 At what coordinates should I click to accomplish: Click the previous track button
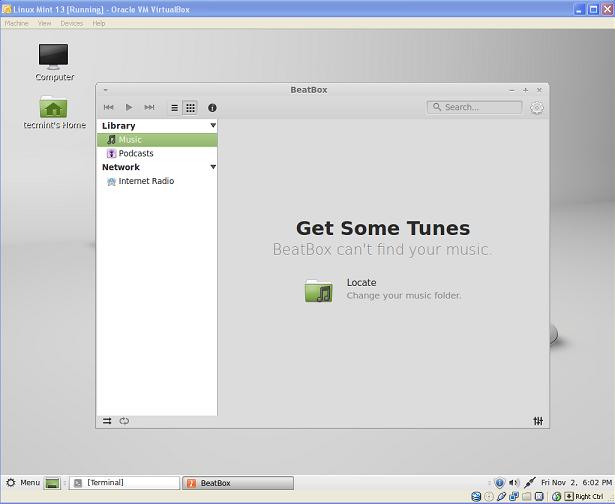(x=108, y=107)
